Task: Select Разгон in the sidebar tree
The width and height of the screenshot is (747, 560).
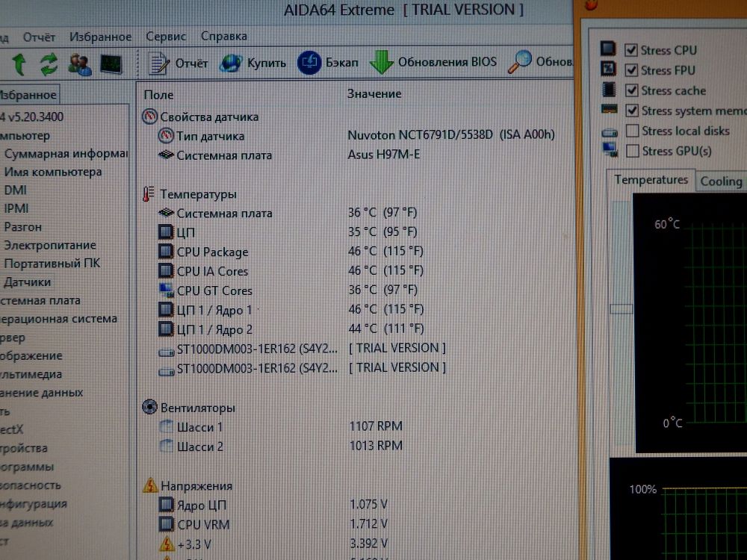Action: [x=23, y=227]
